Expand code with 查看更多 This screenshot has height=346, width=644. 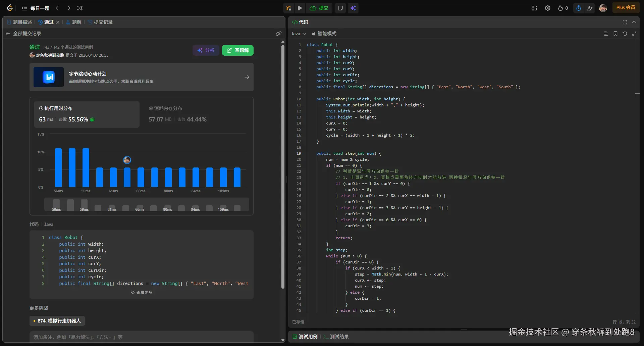click(142, 292)
